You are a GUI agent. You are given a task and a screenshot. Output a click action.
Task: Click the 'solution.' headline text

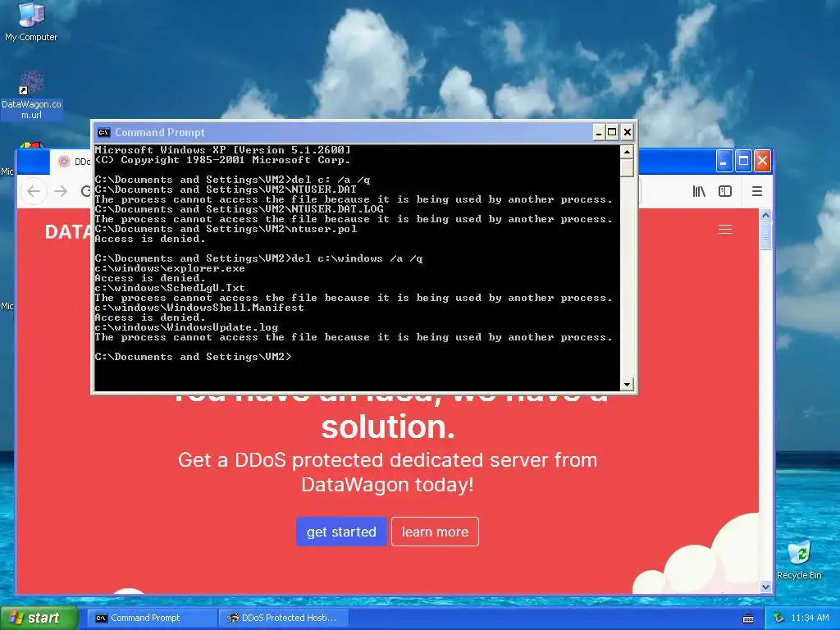pos(388,427)
